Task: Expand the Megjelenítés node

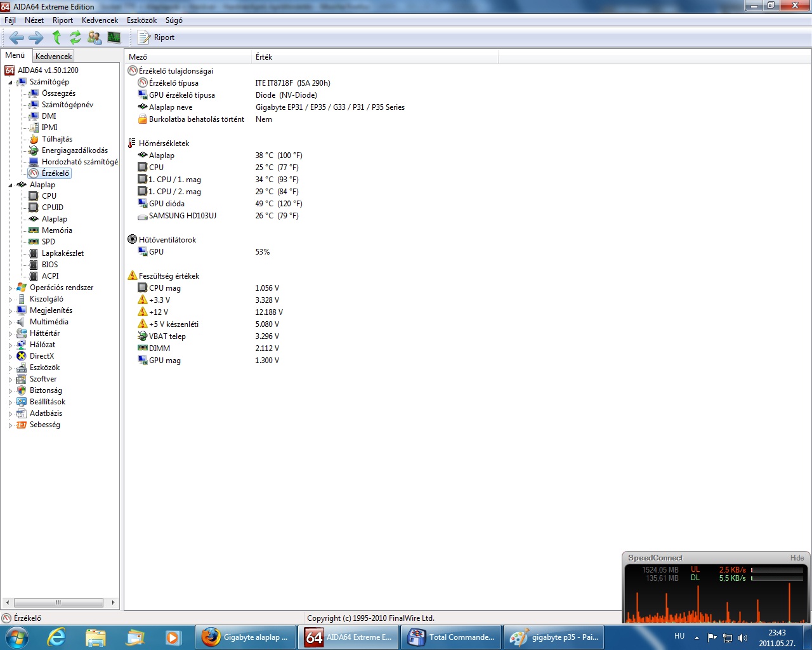Action: click(x=10, y=311)
